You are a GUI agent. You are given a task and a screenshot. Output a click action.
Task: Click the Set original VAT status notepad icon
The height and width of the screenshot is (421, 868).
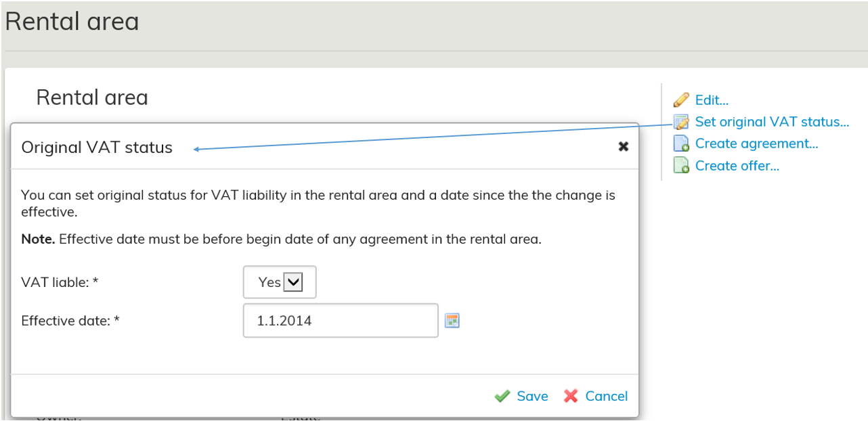tap(681, 122)
